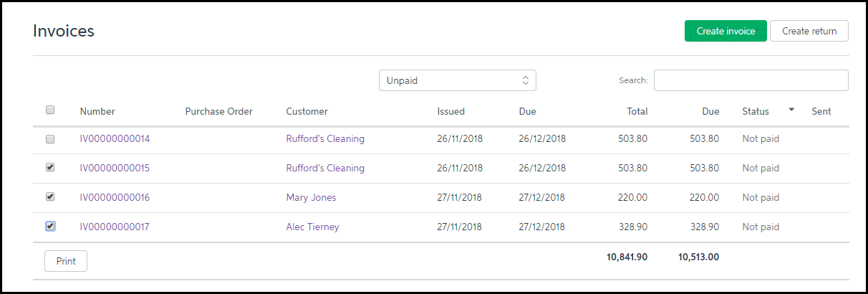Screen dimensions: 868x294
Task: Click the Create invoice button
Action: coord(725,31)
